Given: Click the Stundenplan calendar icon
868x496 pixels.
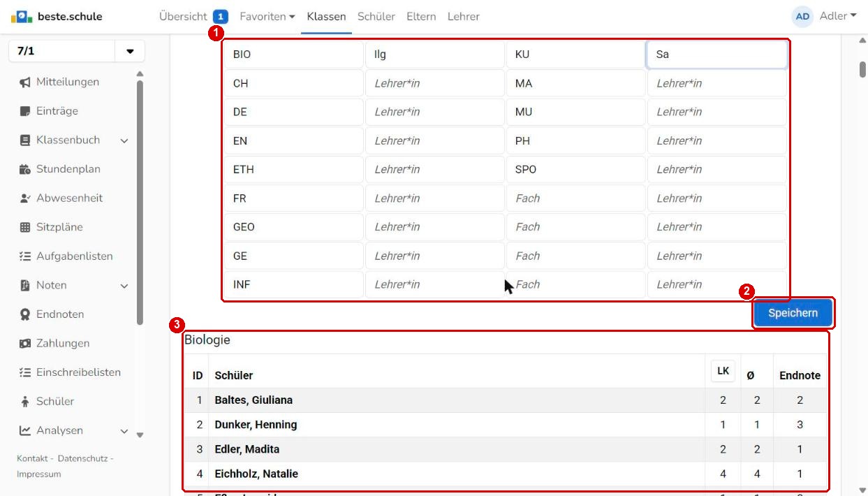Looking at the screenshot, I should point(24,169).
